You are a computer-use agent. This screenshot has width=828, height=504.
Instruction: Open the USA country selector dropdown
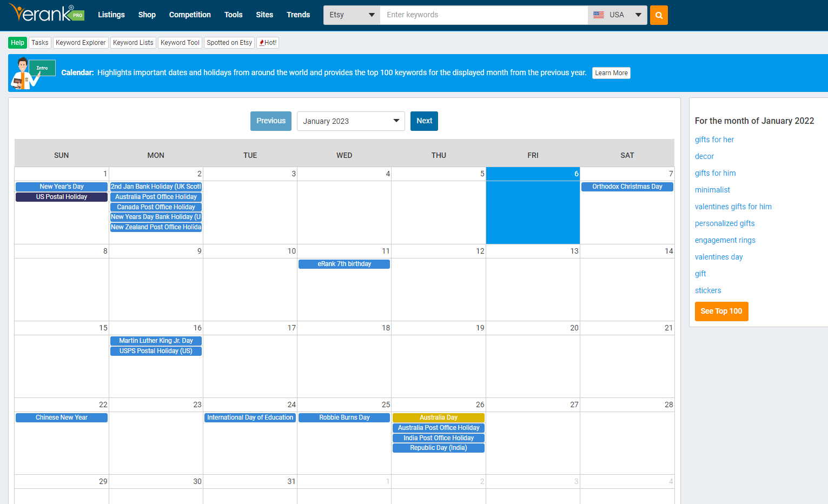click(618, 15)
